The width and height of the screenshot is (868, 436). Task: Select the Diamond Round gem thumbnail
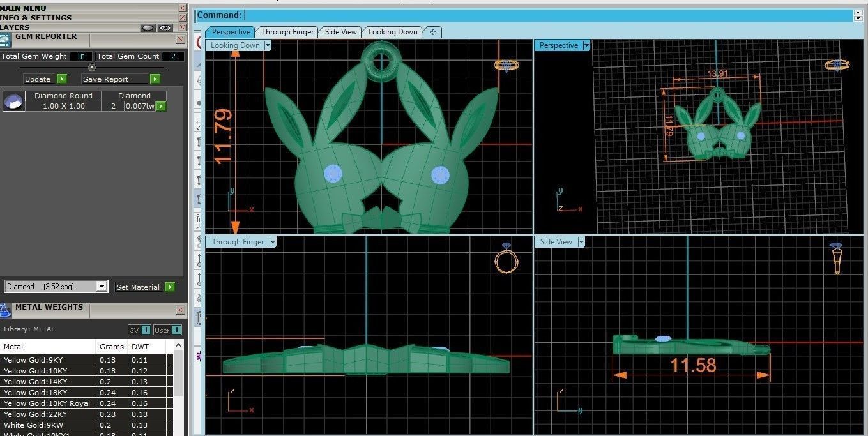pyautogui.click(x=13, y=101)
